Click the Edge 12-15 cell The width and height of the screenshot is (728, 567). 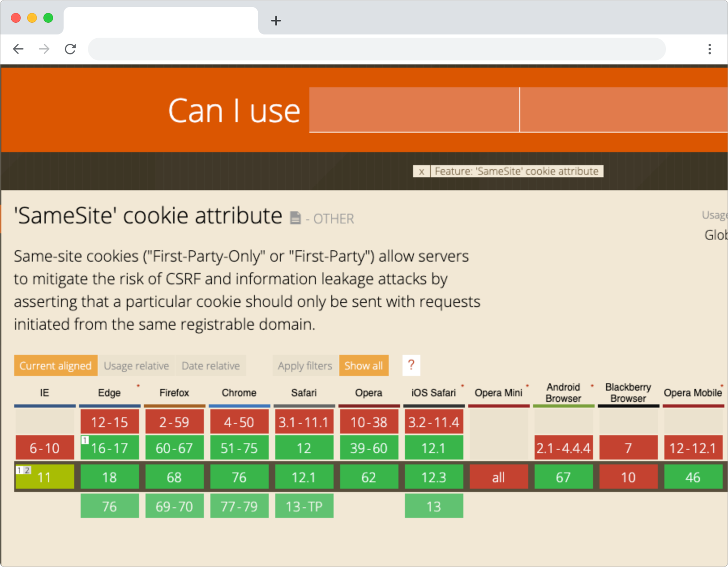(x=110, y=422)
